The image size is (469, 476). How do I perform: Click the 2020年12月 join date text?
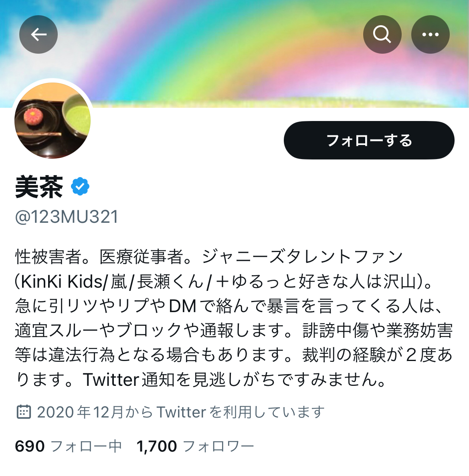80,412
